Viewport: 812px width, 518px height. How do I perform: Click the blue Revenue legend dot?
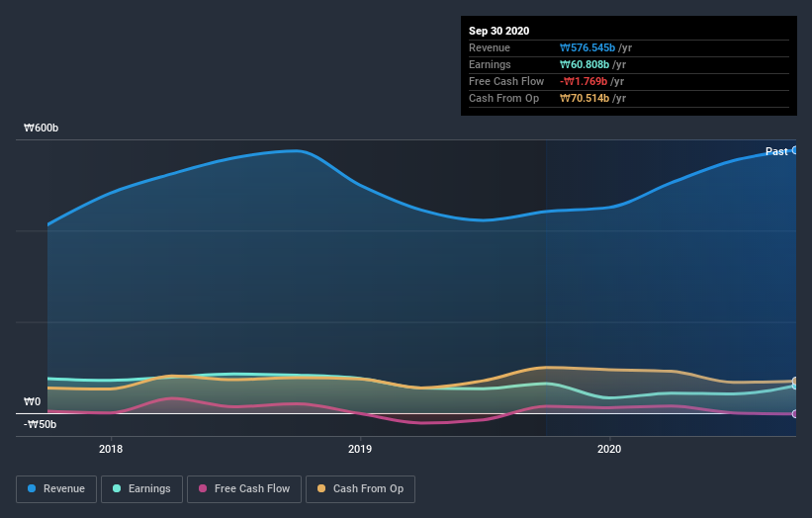[32, 488]
